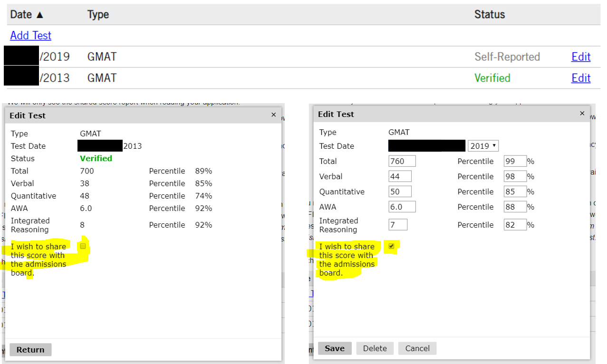Click the Status column header
Image resolution: width=607 pixels, height=364 pixels.
(489, 15)
